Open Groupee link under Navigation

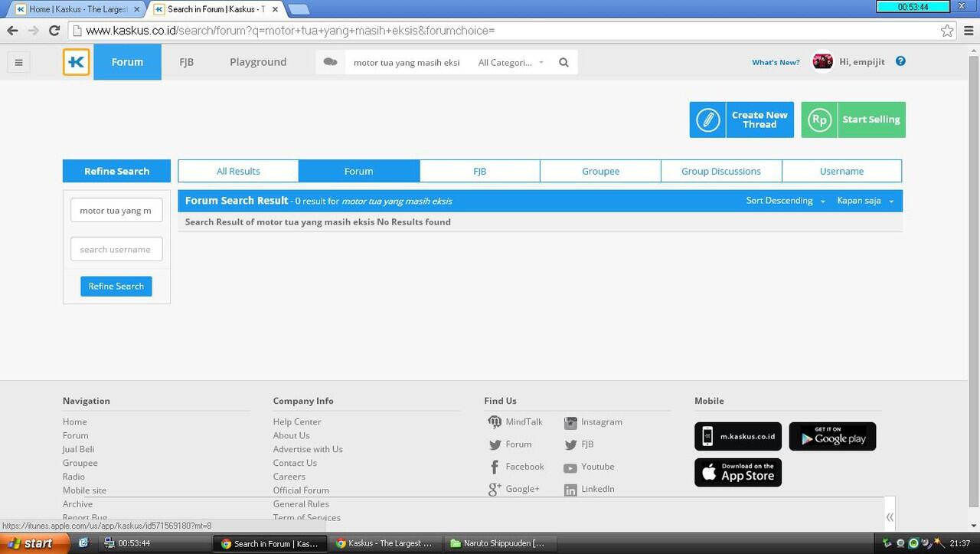[80, 463]
